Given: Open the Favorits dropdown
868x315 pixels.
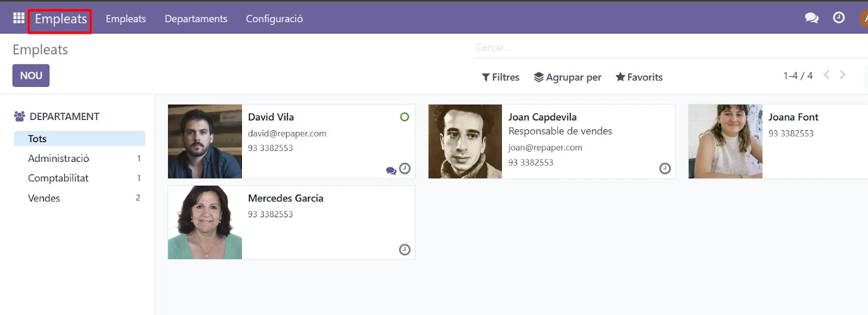Looking at the screenshot, I should coord(639,77).
